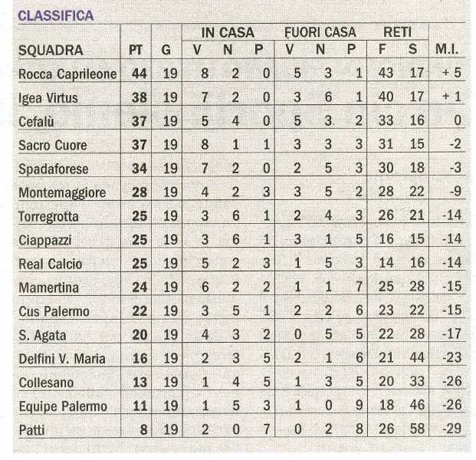The image size is (476, 460).
Task: Click the CLASSIFICA heading
Action: click(x=56, y=16)
